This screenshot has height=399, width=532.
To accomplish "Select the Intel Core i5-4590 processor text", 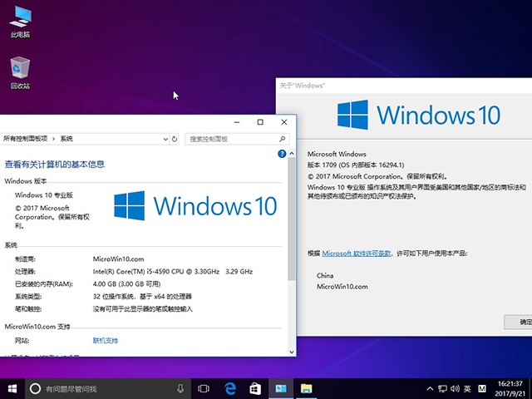I will point(173,272).
